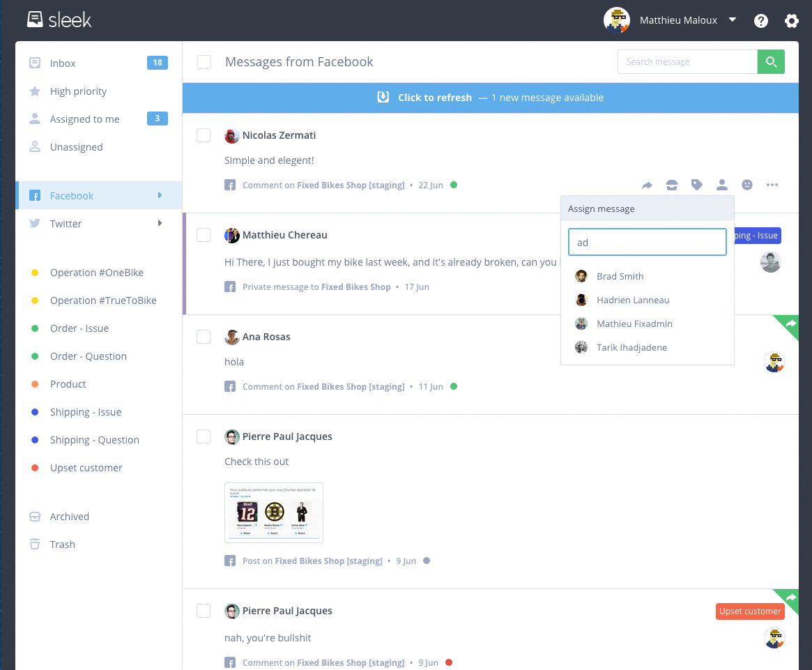The image size is (812, 670).
Task: Click the Search message input field
Action: (x=687, y=61)
